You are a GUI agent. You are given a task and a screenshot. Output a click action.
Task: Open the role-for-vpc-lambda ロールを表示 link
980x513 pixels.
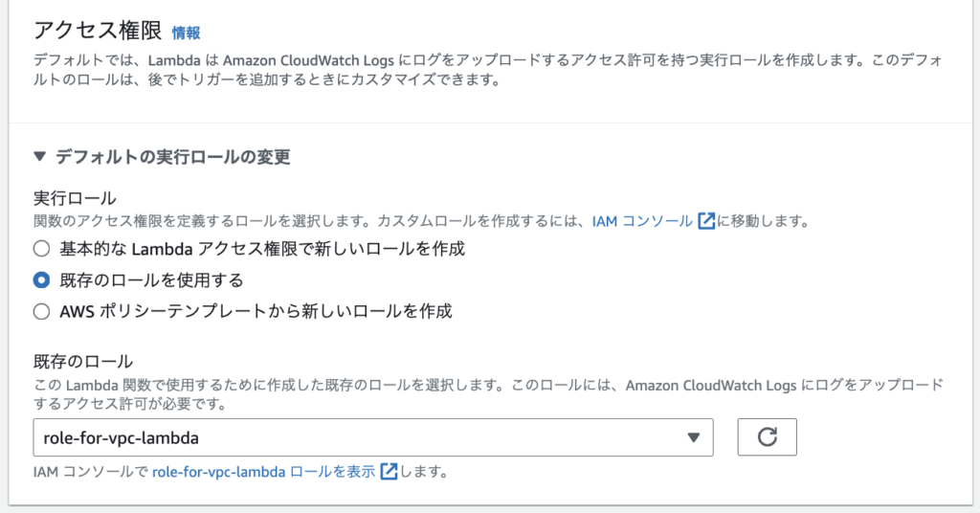(264, 471)
